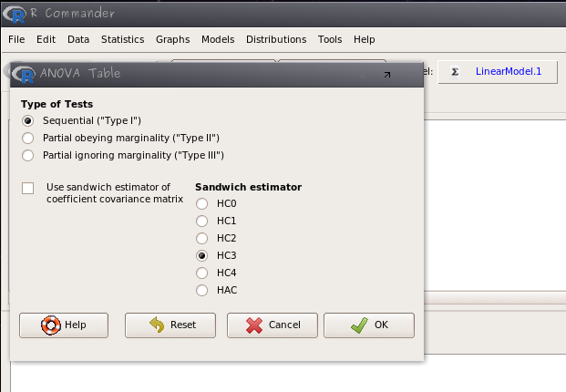Click the yellow undo arrow Reset icon

click(x=157, y=325)
